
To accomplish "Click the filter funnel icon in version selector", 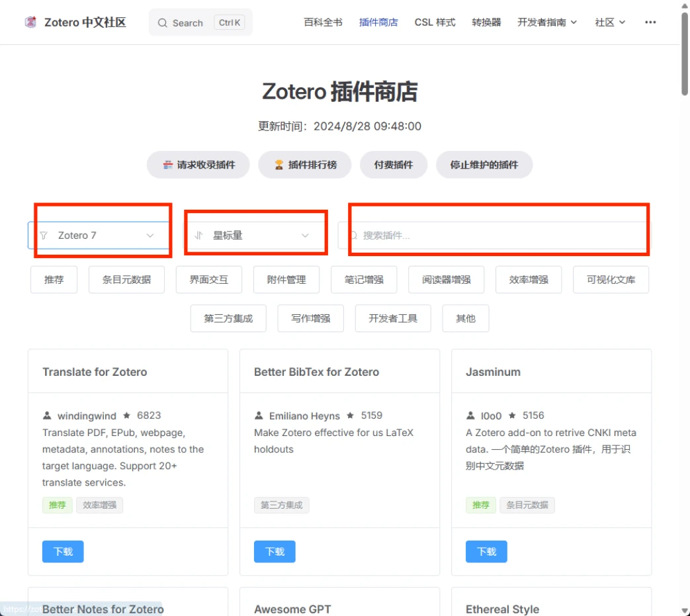I will pos(44,236).
